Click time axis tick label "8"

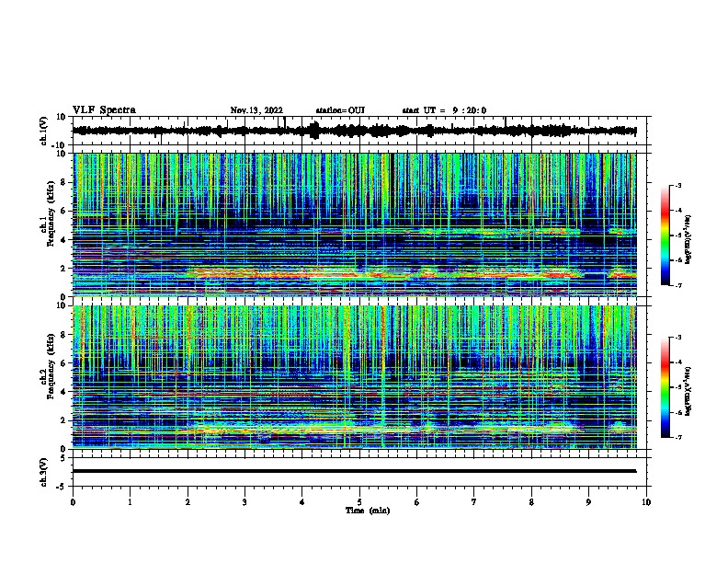click(531, 502)
